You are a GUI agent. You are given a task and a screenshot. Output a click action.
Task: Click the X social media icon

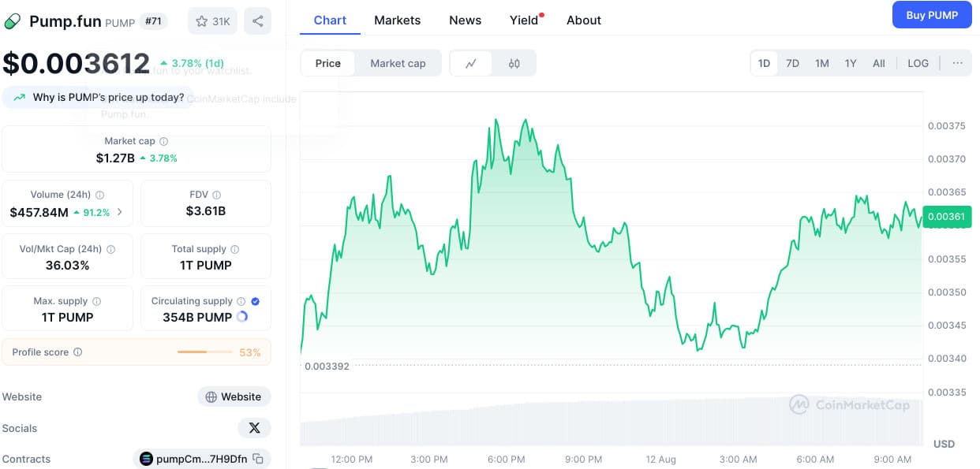point(254,428)
